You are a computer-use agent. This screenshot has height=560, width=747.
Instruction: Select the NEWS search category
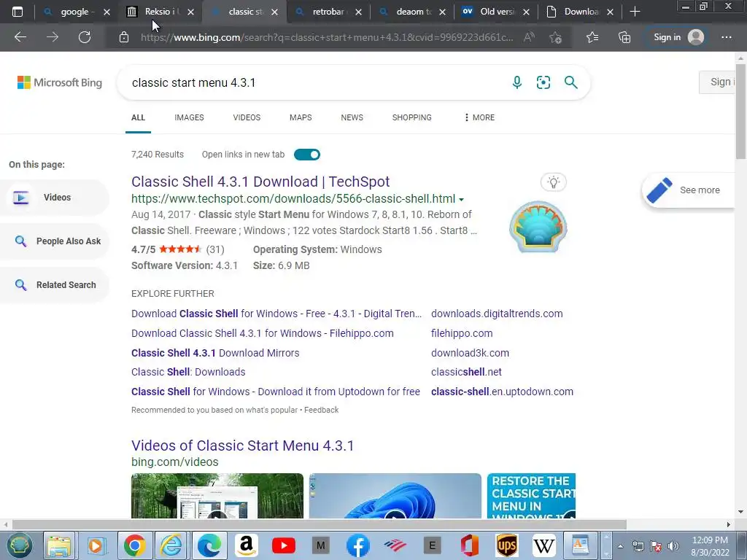pyautogui.click(x=352, y=117)
